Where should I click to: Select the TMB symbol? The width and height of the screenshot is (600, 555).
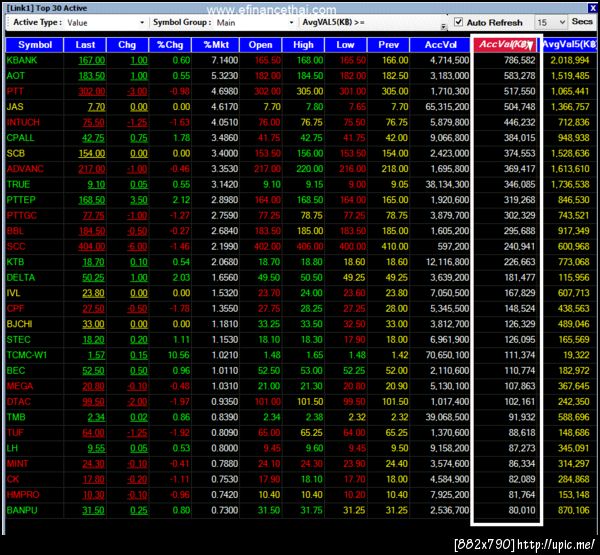pyautogui.click(x=16, y=417)
